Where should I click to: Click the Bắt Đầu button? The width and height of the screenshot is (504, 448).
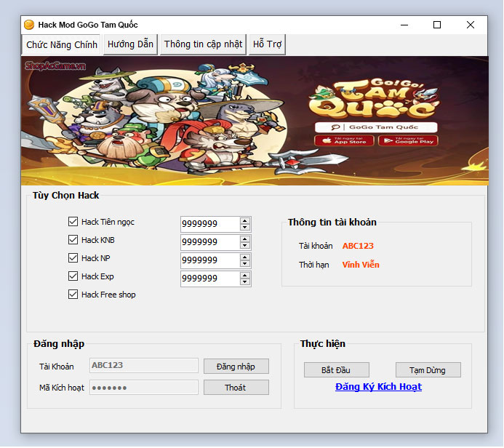[x=337, y=370]
